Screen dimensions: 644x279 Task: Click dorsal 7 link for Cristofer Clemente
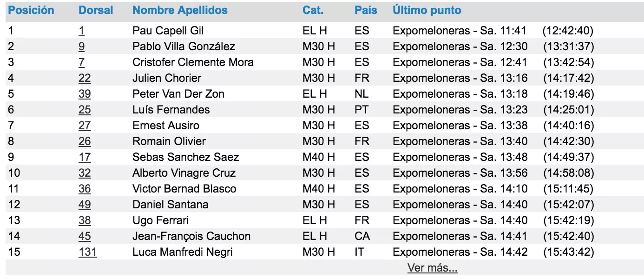81,62
